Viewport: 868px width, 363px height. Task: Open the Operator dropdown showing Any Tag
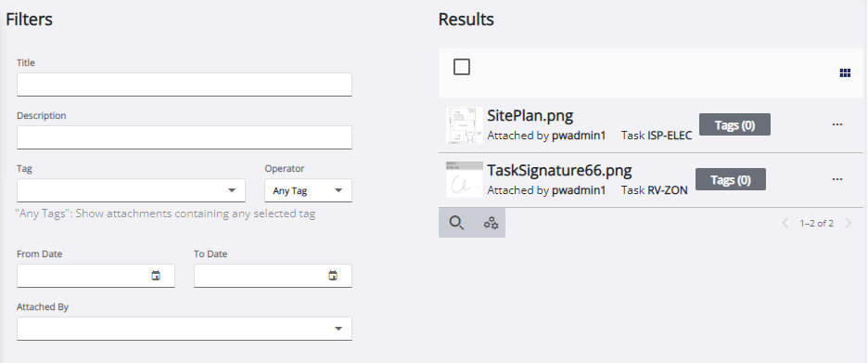pyautogui.click(x=308, y=190)
